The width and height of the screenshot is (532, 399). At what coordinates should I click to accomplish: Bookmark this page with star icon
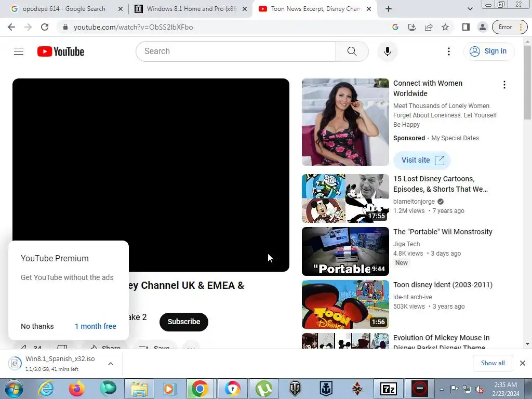445,27
